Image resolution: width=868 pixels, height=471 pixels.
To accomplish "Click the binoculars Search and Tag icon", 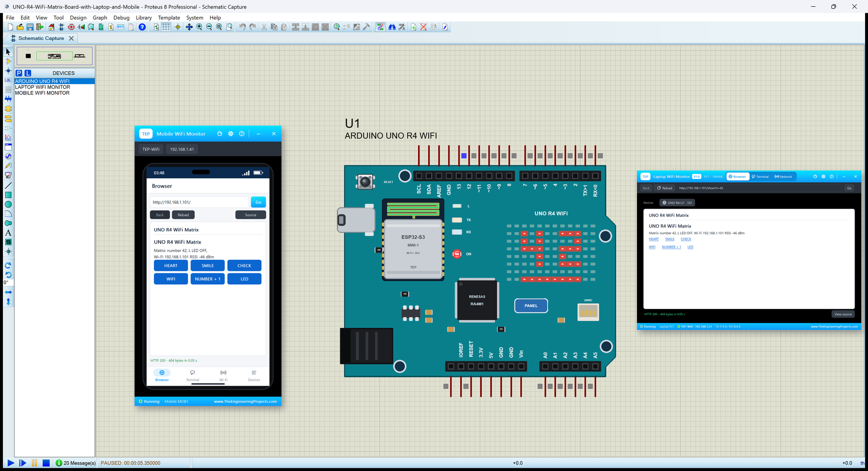I will [x=392, y=27].
